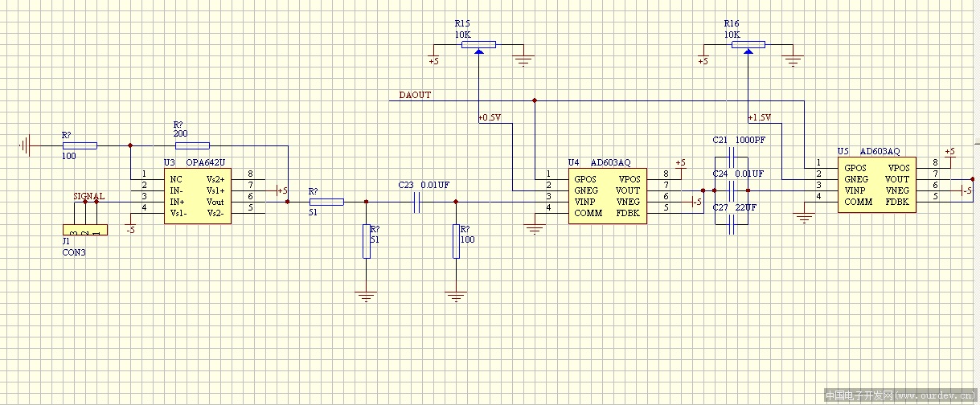Click the R16 10K potentiometer symbol
Image resolution: width=980 pixels, height=405 pixels.
[x=748, y=46]
